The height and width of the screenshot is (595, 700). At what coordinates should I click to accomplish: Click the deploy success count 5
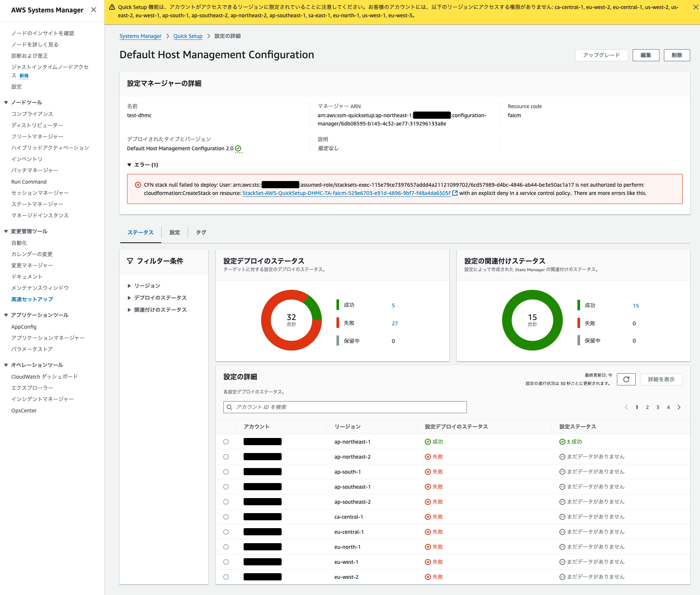coord(393,305)
